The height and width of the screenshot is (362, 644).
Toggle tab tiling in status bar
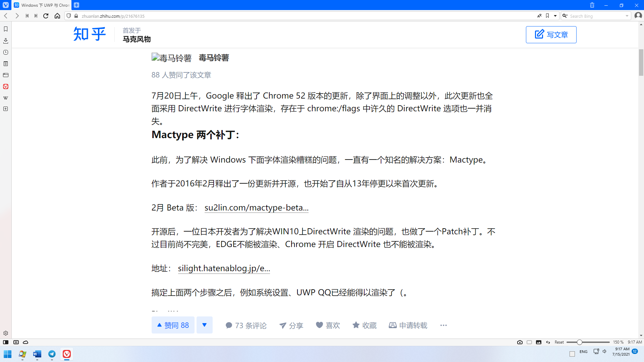click(529, 342)
